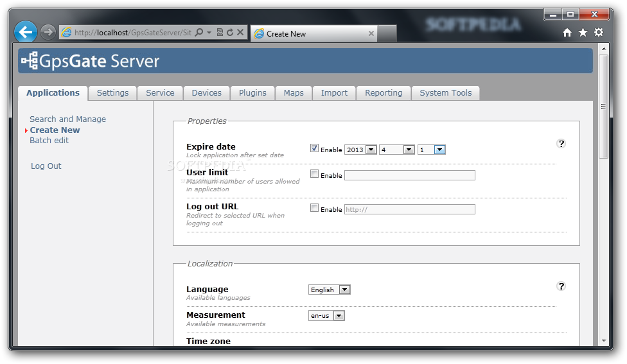627x364 pixels.
Task: Open the Measurement dropdown set to en-us
Action: click(326, 316)
